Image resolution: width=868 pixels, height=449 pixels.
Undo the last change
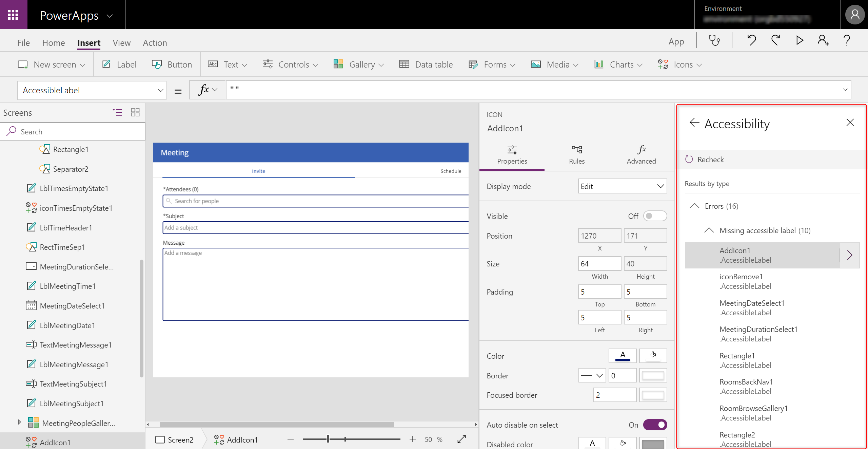[751, 40]
